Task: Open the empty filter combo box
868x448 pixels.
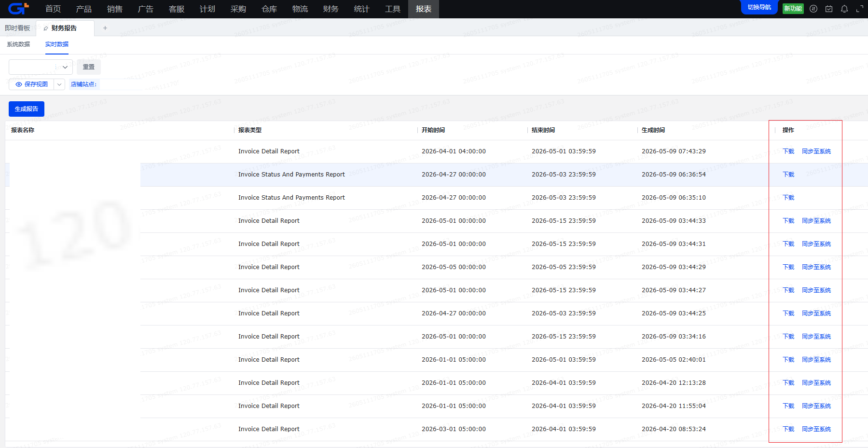Action: coord(41,67)
